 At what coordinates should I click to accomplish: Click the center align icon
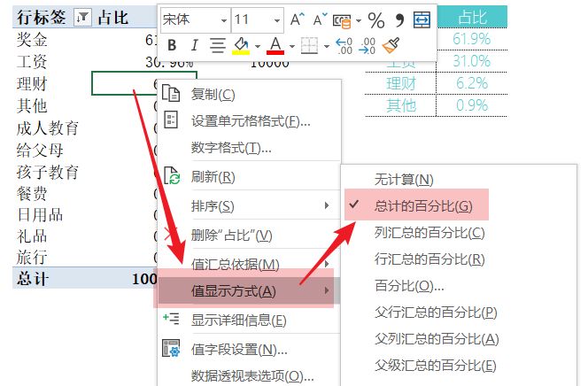click(x=218, y=45)
